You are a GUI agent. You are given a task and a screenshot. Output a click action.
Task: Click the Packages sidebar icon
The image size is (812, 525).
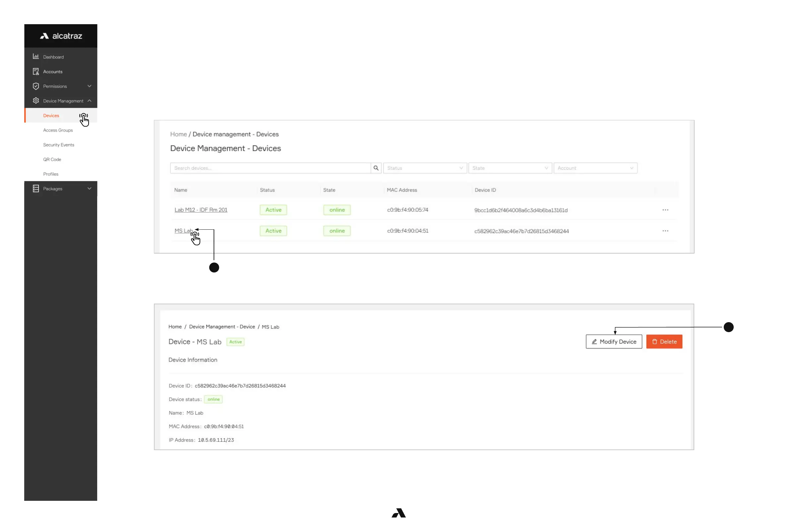point(36,189)
